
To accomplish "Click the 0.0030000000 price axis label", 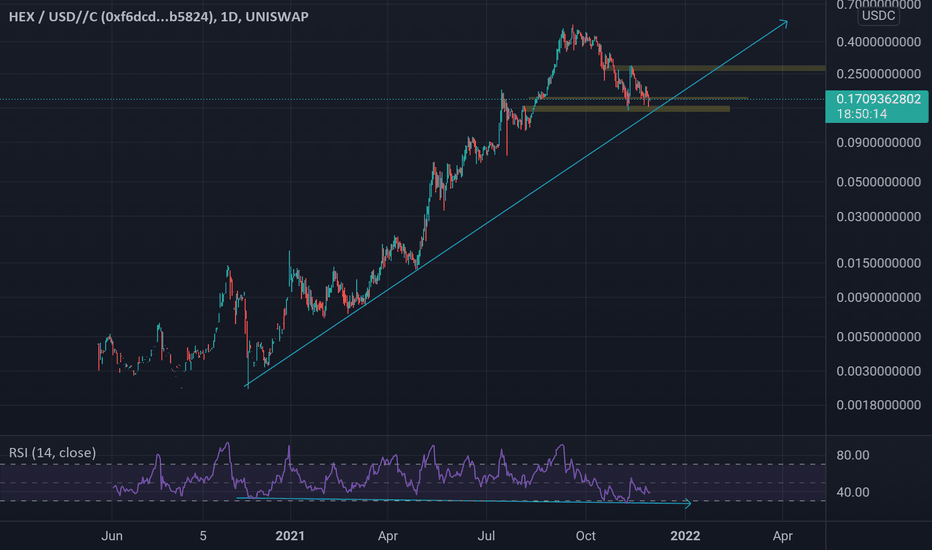I will (879, 371).
